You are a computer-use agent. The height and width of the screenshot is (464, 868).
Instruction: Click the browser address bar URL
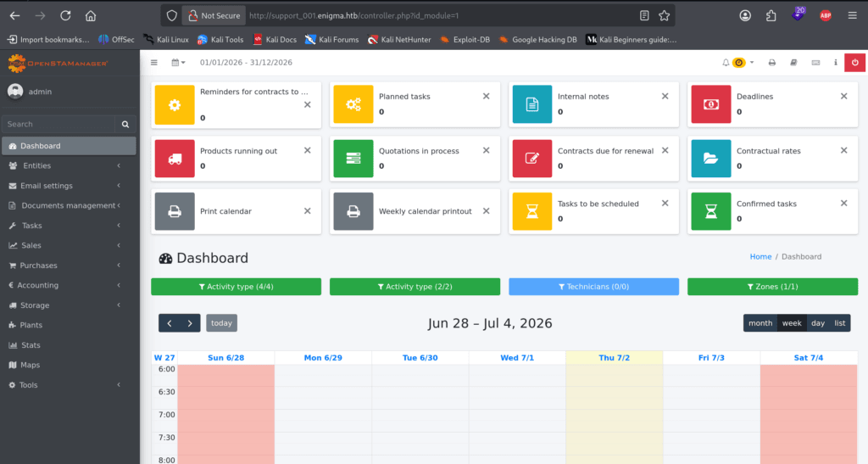click(x=353, y=15)
